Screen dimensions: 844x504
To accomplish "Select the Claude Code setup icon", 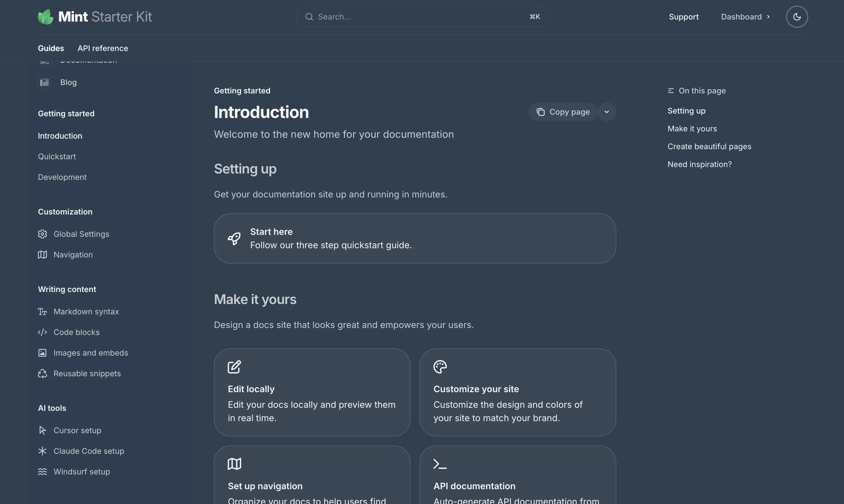I will point(42,451).
